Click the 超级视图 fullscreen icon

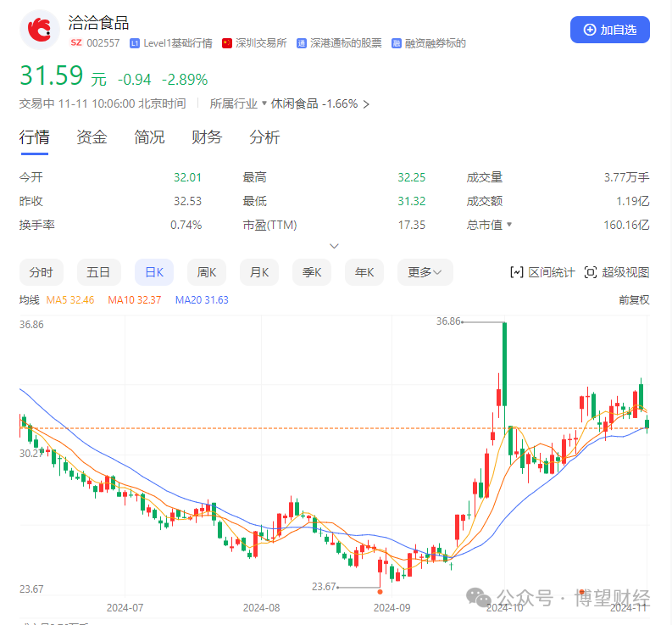tap(590, 272)
